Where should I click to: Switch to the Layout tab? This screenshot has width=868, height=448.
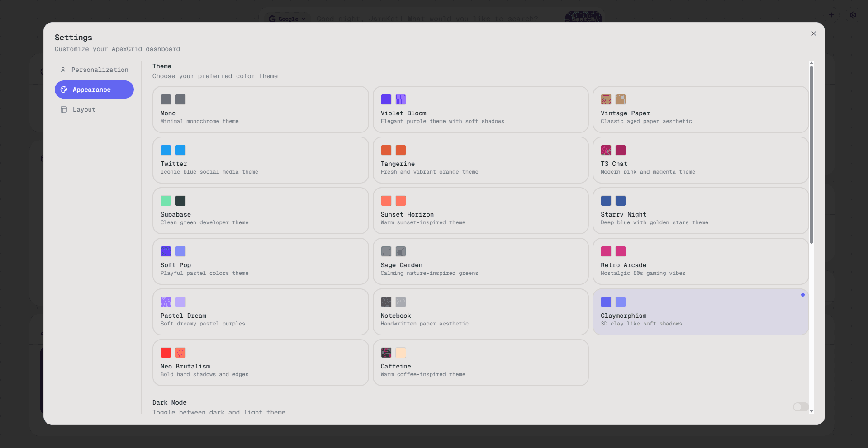coord(84,109)
